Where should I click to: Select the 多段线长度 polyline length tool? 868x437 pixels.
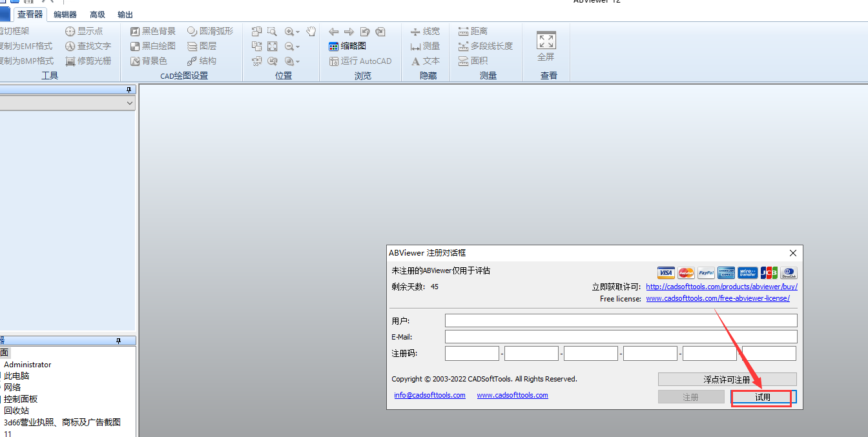click(486, 46)
